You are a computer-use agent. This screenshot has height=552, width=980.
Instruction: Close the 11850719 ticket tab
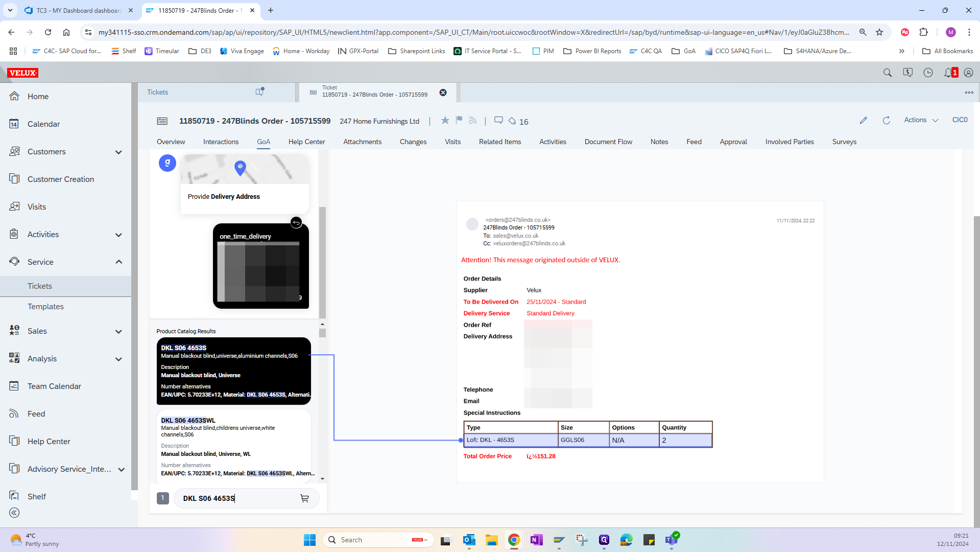[443, 93]
